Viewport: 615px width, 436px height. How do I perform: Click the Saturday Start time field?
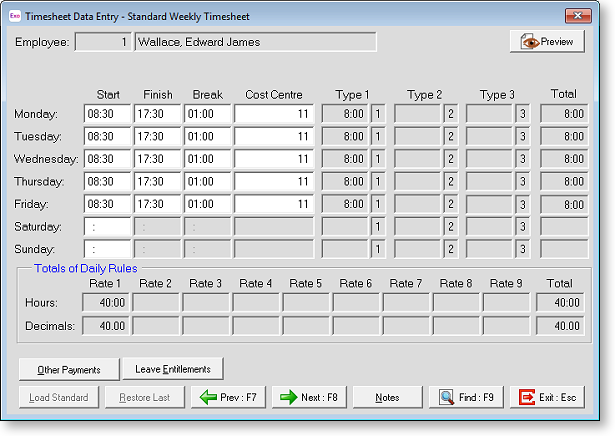click(108, 227)
